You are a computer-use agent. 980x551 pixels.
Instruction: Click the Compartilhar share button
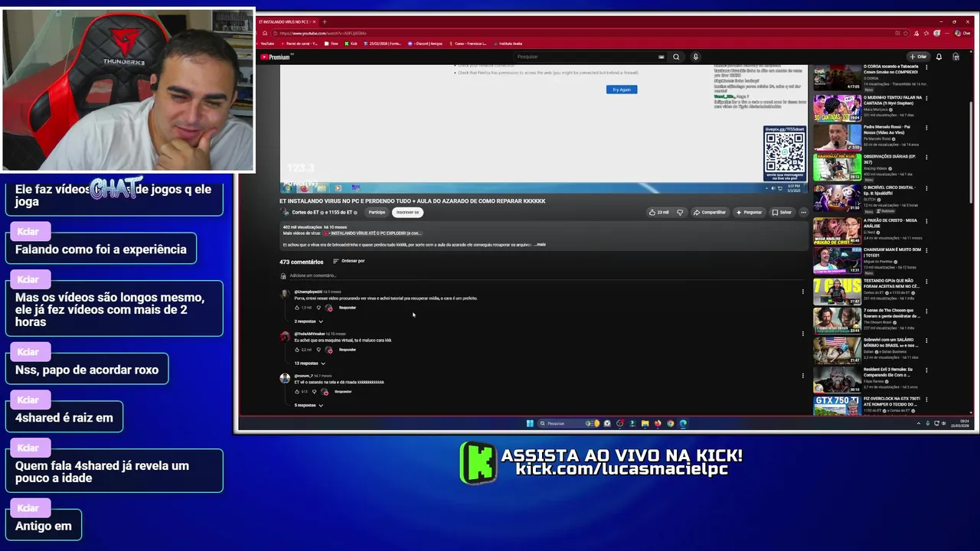coord(709,212)
